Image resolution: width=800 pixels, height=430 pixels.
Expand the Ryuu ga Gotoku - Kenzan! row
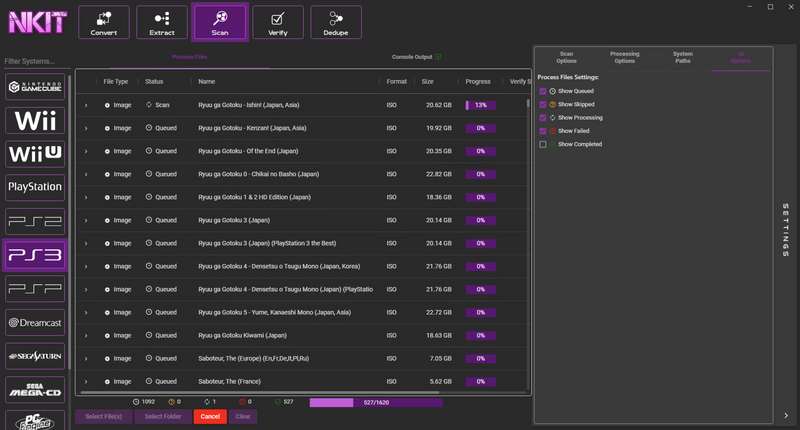point(86,128)
